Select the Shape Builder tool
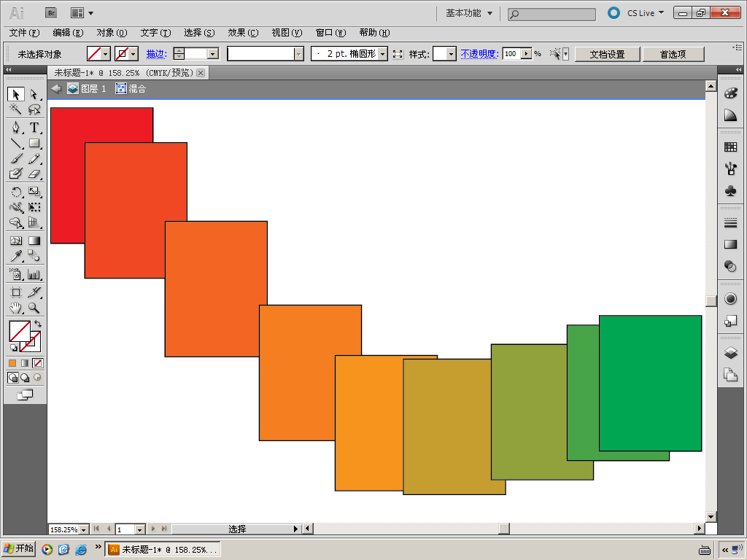This screenshot has width=747, height=560. click(x=16, y=222)
